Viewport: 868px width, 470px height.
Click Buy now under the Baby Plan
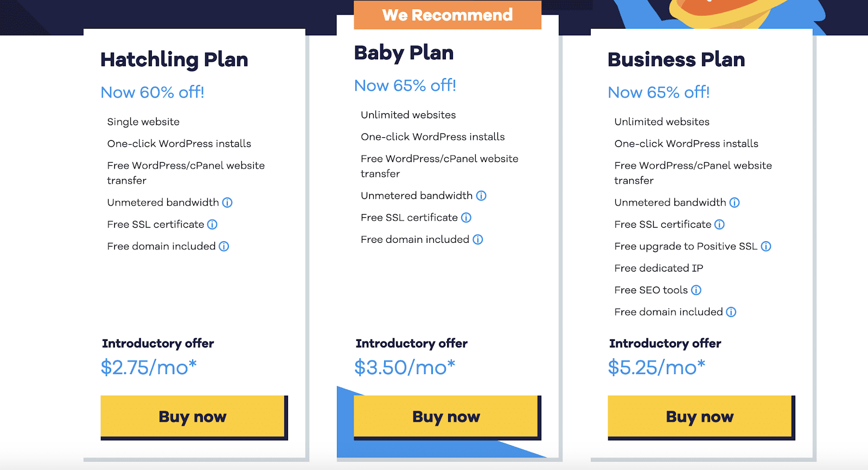click(445, 416)
